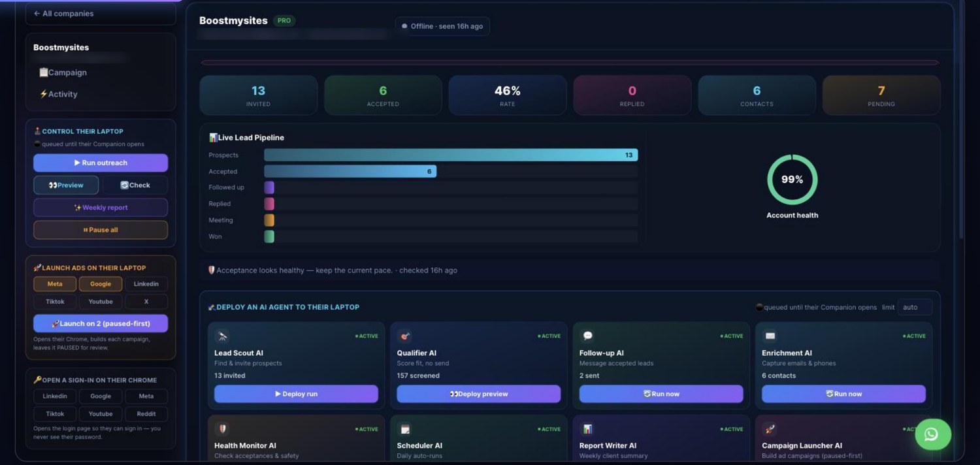Click Live Lead Pipeline chart icon
This screenshot has width=980, height=465.
(x=213, y=138)
